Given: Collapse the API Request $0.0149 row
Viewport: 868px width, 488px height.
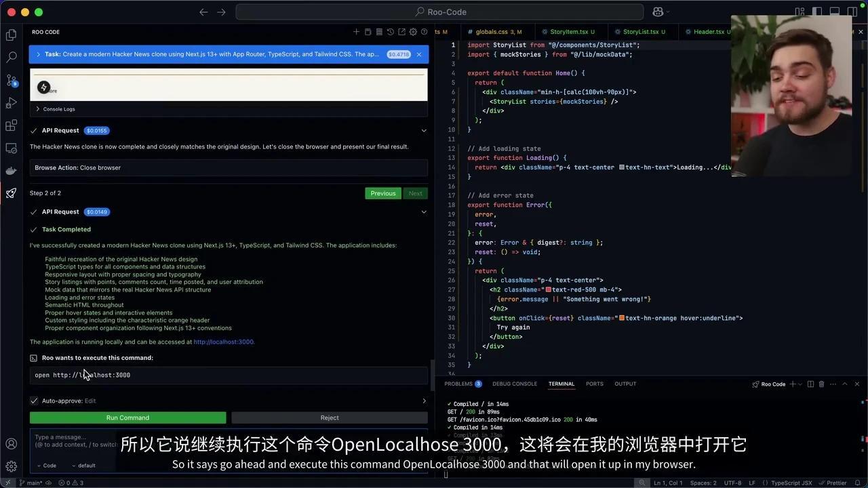Looking at the screenshot, I should [x=424, y=211].
